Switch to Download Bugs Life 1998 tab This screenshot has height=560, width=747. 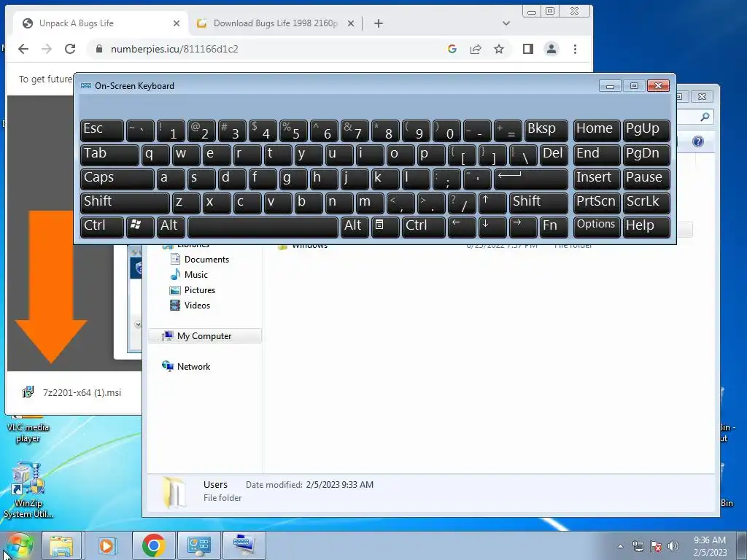[275, 23]
